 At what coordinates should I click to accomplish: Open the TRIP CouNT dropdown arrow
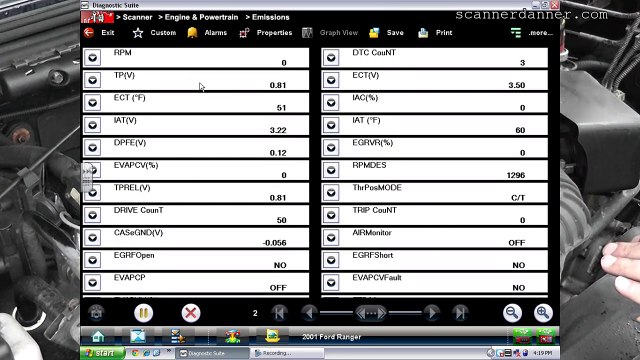pos(331,215)
